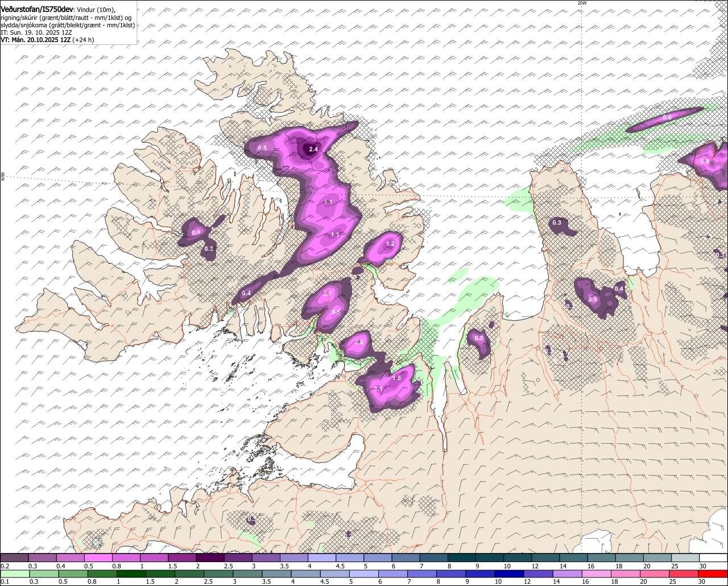
Task: Click the 0.7 precipitation value on map
Action: pyautogui.click(x=328, y=294)
